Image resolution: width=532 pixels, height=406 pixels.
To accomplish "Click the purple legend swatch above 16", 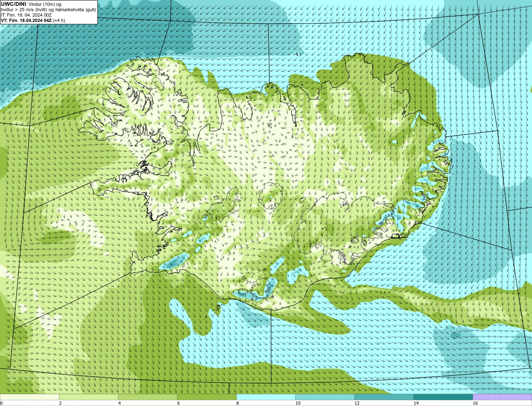I will pyautogui.click(x=502, y=397).
